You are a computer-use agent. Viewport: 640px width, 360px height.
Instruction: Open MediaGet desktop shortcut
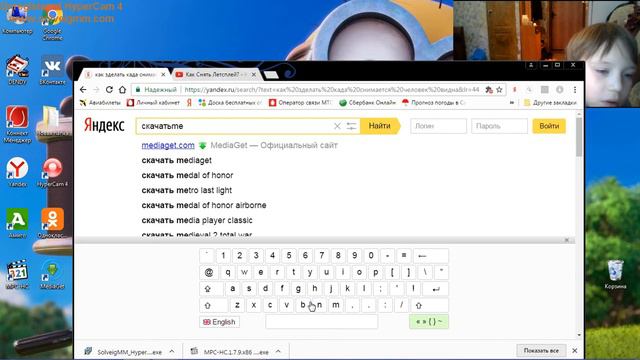click(52, 274)
